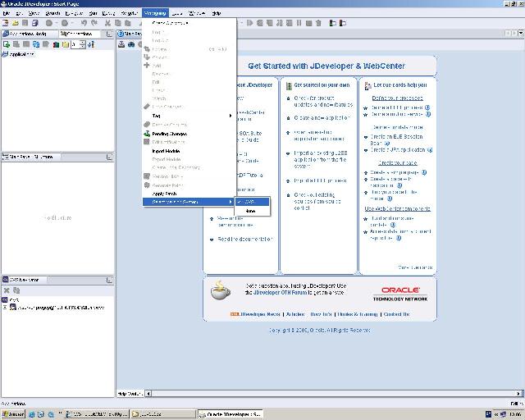
Task: Minimize the Applications Navigator panel
Action: tap(109, 34)
